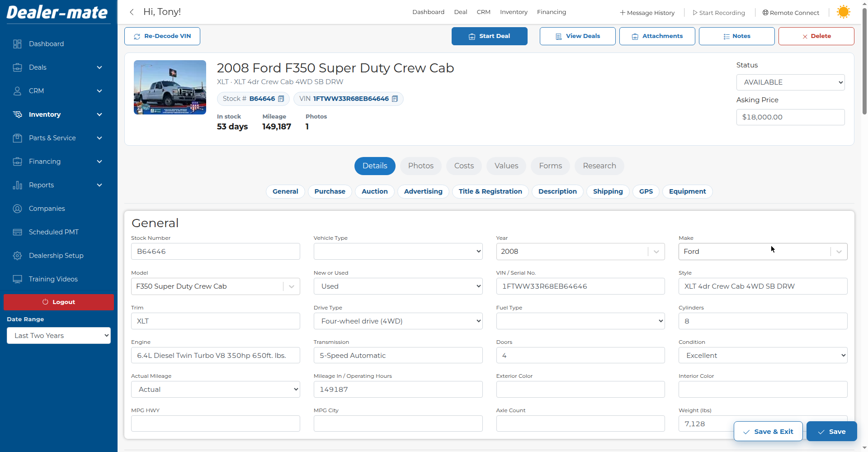Open the Fuel Type dropdown
The image size is (868, 452).
(x=580, y=321)
